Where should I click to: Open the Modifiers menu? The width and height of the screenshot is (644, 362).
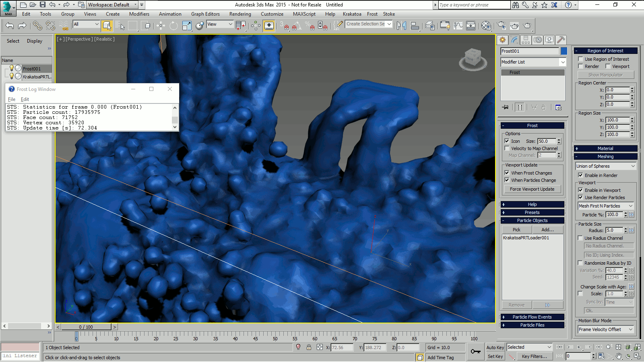tap(139, 14)
